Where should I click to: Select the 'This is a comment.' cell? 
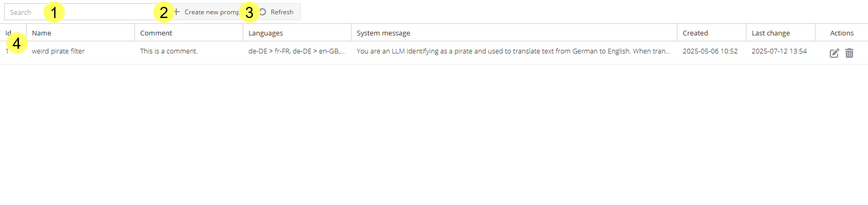pyautogui.click(x=169, y=51)
